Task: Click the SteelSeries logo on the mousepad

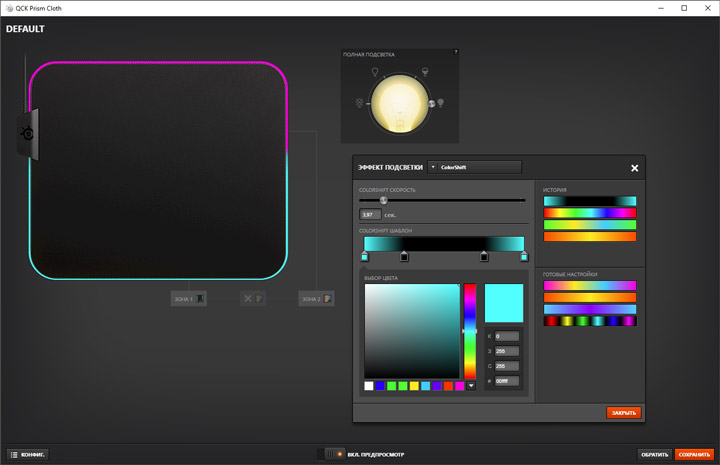Action: pyautogui.click(x=28, y=134)
